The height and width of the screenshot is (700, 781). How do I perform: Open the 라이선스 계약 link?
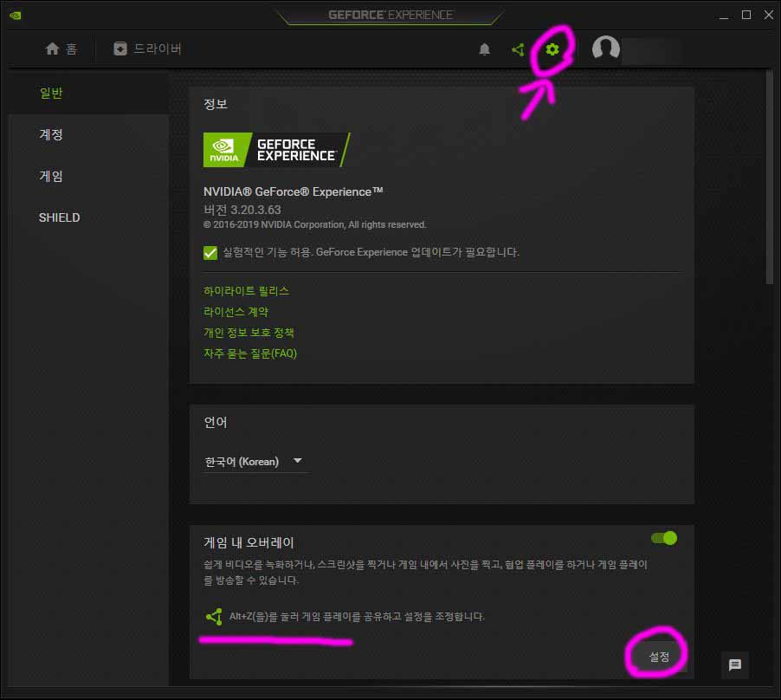pyautogui.click(x=236, y=312)
